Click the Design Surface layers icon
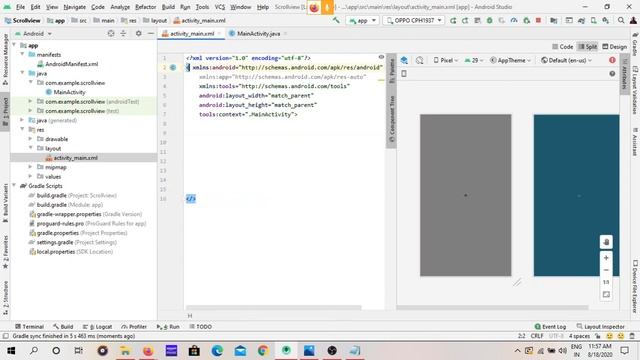This screenshot has height=360, width=640. click(404, 60)
